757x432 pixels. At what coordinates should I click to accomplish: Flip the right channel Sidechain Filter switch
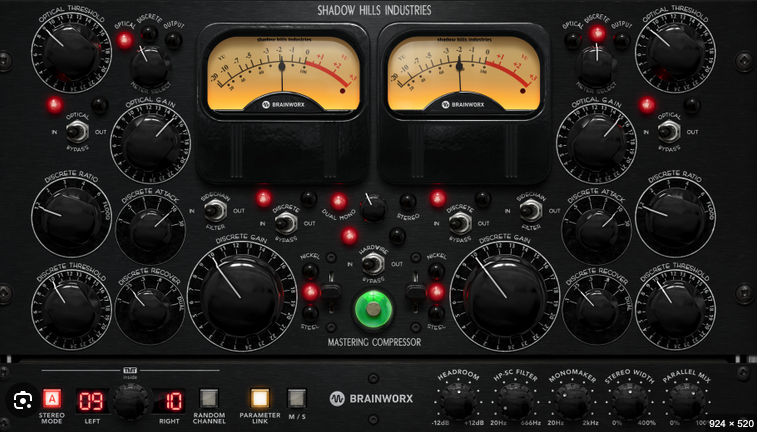pyautogui.click(x=531, y=210)
